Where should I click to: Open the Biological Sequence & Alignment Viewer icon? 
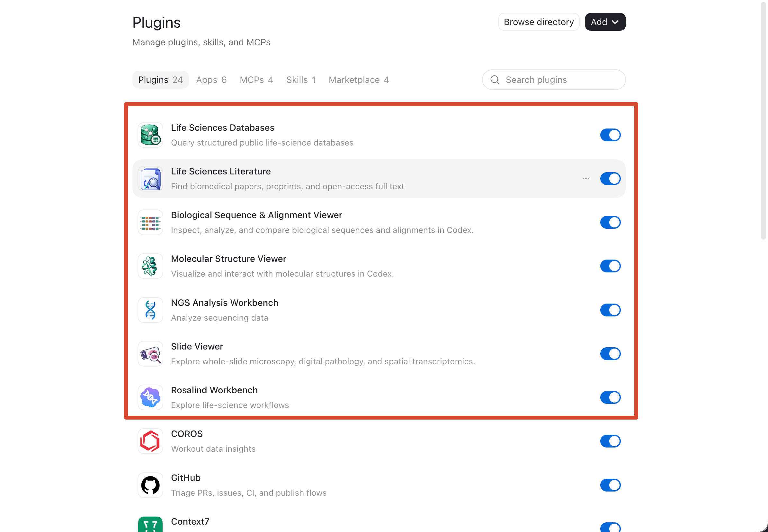[x=150, y=222]
